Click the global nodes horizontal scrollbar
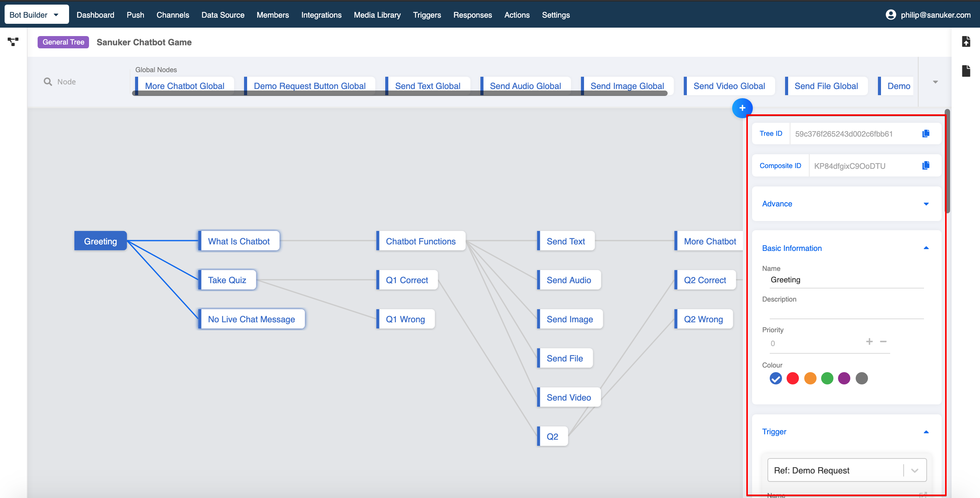The height and width of the screenshot is (498, 980). coord(400,93)
